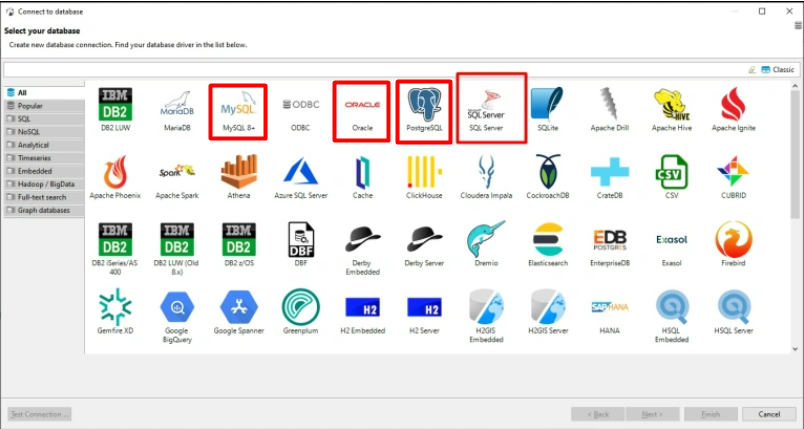
Task: Select Apache Ignite driver
Action: click(x=733, y=110)
